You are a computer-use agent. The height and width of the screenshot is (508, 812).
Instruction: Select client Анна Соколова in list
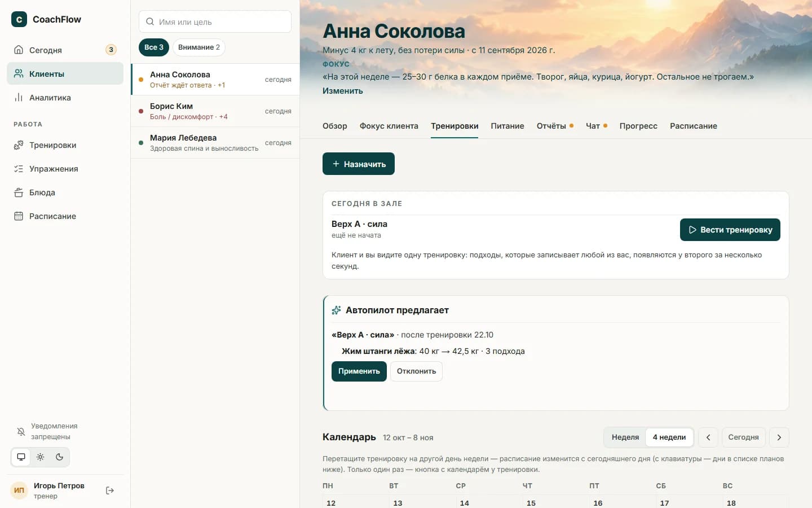pyautogui.click(x=215, y=80)
